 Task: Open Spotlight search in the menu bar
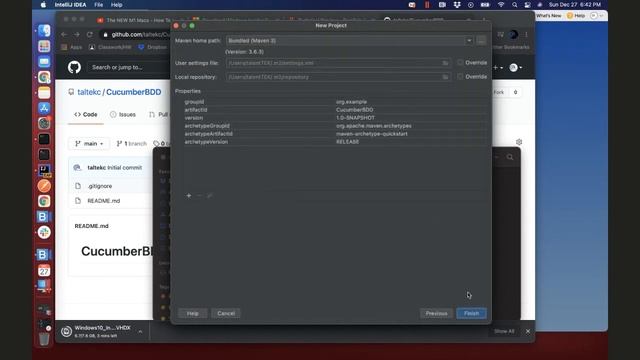click(x=515, y=5)
